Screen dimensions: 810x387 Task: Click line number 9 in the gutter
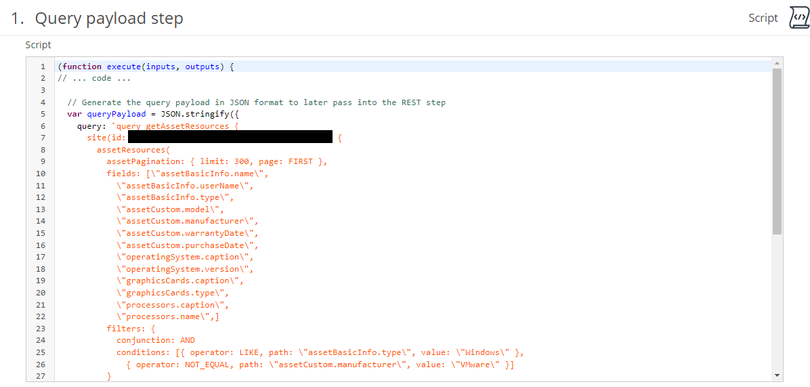tap(43, 162)
